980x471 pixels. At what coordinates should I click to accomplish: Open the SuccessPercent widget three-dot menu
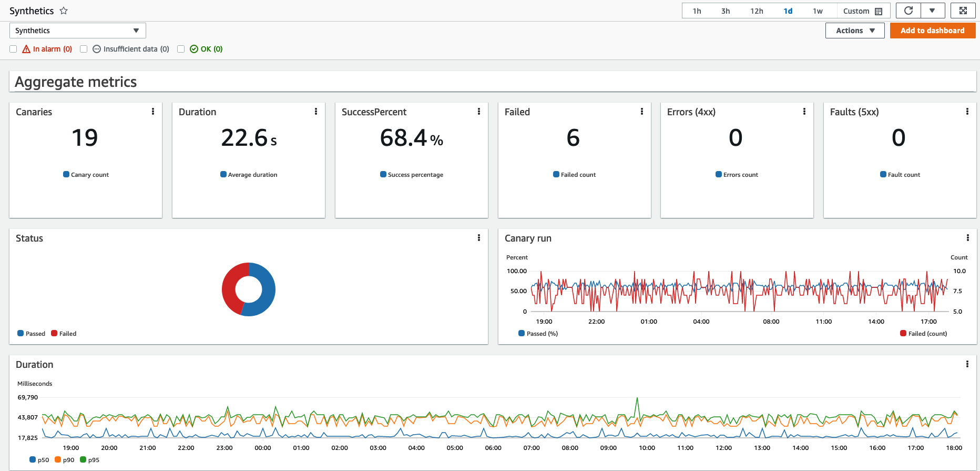click(x=479, y=112)
